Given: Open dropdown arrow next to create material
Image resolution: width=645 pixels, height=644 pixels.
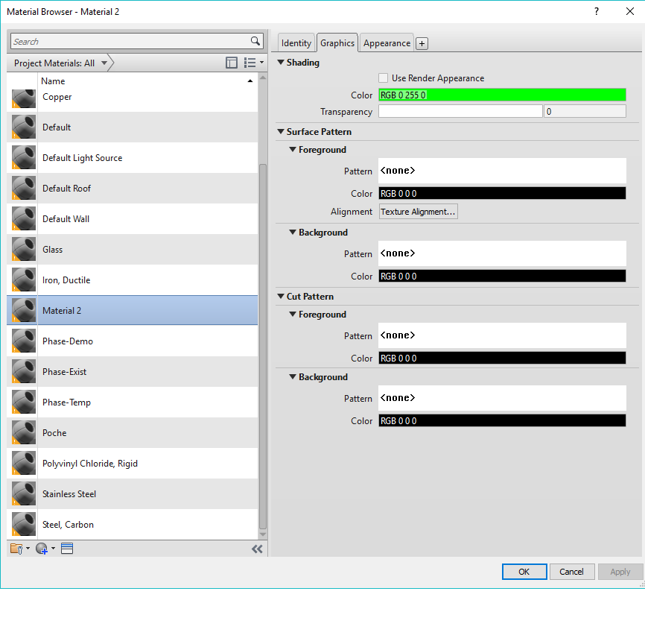Looking at the screenshot, I should point(53,549).
